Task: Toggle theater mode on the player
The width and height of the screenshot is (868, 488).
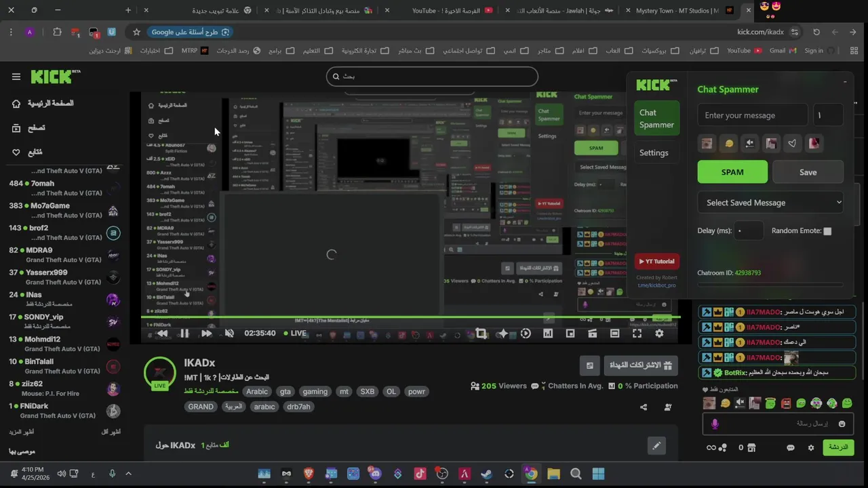Action: (x=614, y=333)
